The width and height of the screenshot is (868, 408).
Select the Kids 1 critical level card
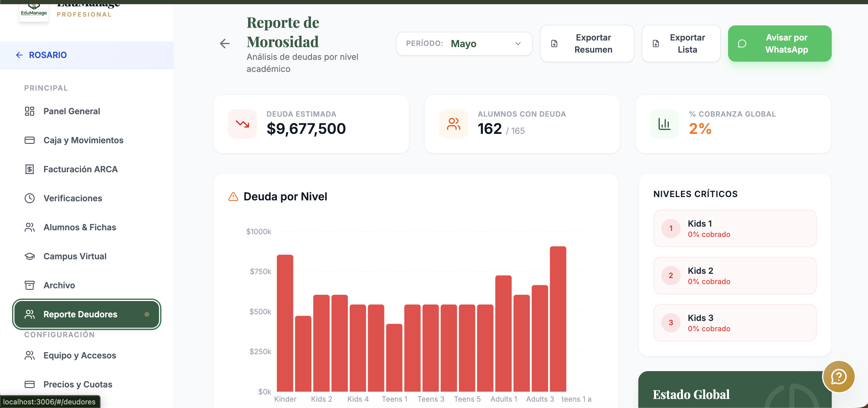[735, 228]
